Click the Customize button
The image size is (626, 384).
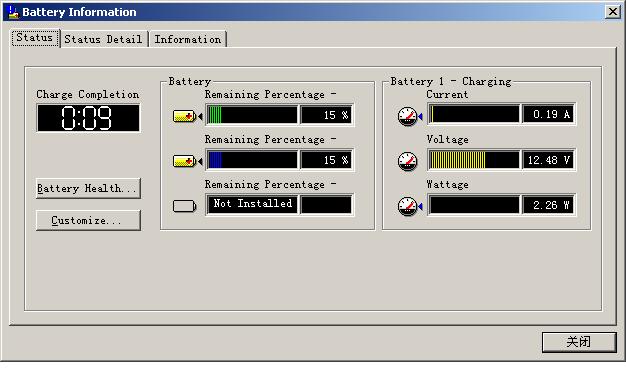pyautogui.click(x=88, y=220)
